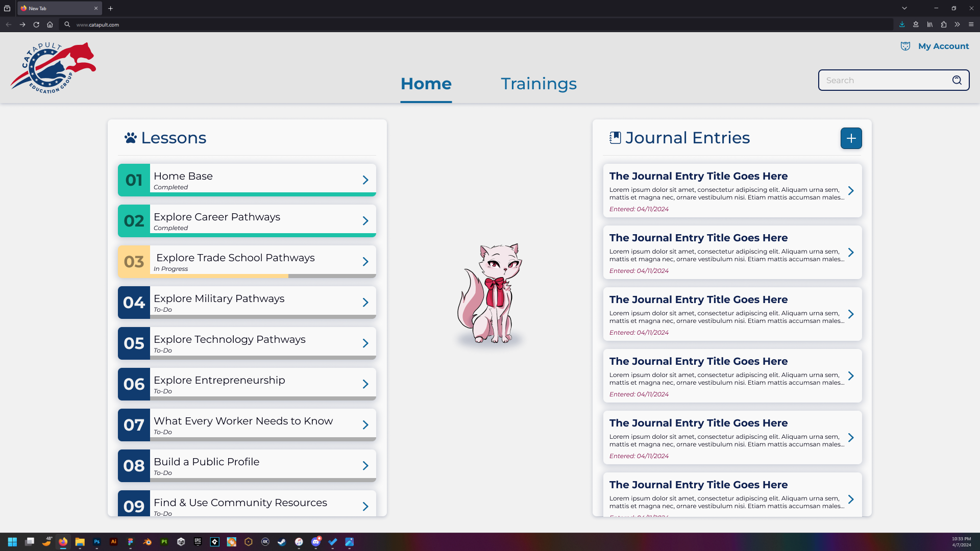Click the browser downloads arrow icon
The height and width of the screenshot is (551, 980).
(x=902, y=24)
